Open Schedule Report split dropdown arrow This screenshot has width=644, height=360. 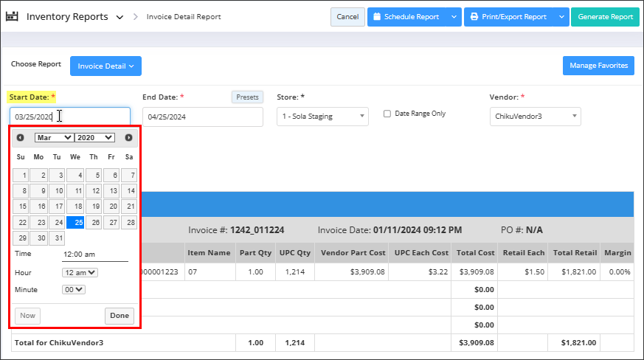click(x=454, y=17)
